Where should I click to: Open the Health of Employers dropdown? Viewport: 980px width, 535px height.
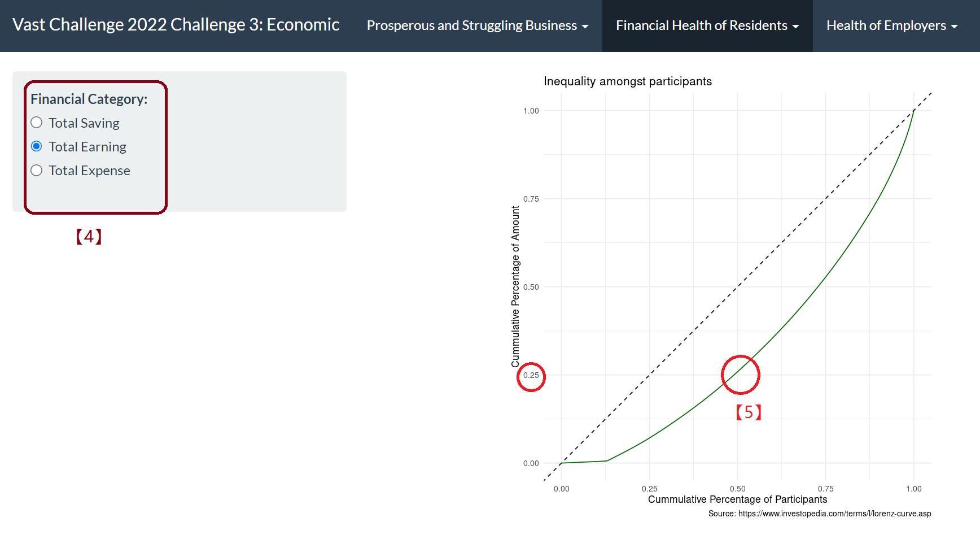pos(891,25)
